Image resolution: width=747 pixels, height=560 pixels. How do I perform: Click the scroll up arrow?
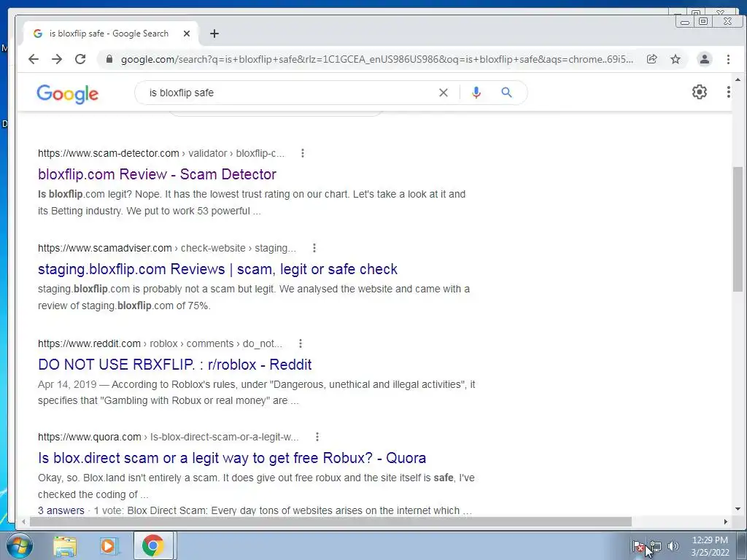[738, 79]
